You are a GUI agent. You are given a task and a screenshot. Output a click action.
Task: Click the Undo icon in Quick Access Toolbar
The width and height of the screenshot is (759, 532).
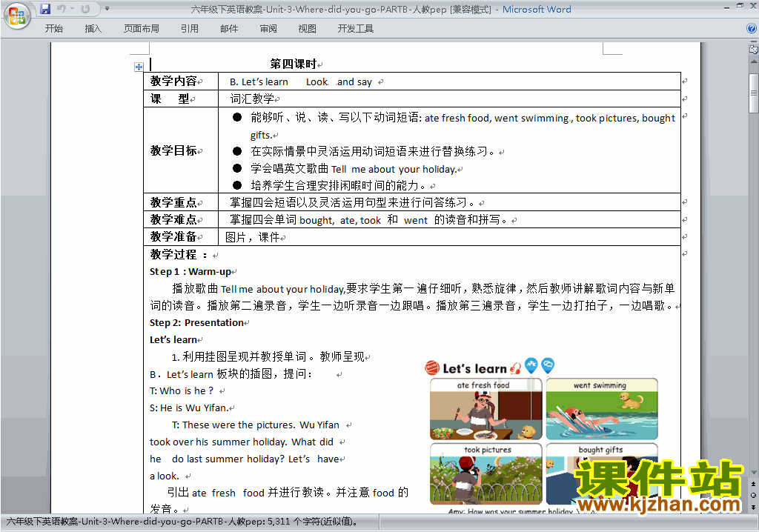[x=61, y=9]
